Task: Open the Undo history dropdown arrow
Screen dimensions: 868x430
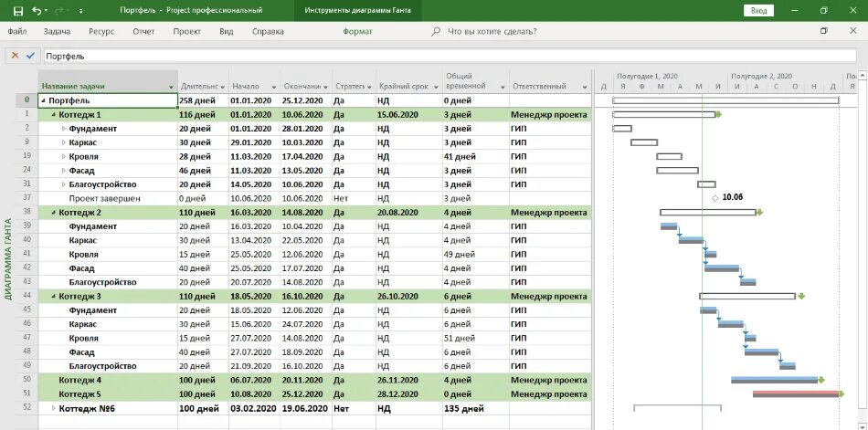Action: [x=46, y=11]
